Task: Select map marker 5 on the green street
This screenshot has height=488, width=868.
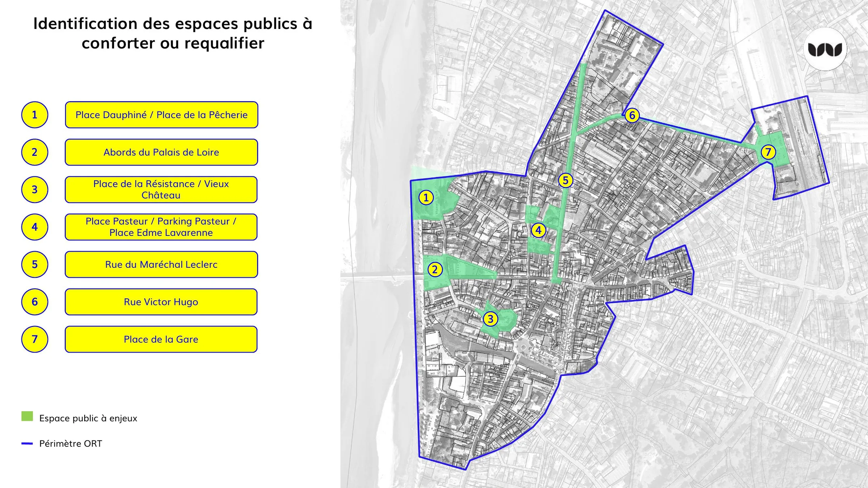Action: click(x=566, y=180)
